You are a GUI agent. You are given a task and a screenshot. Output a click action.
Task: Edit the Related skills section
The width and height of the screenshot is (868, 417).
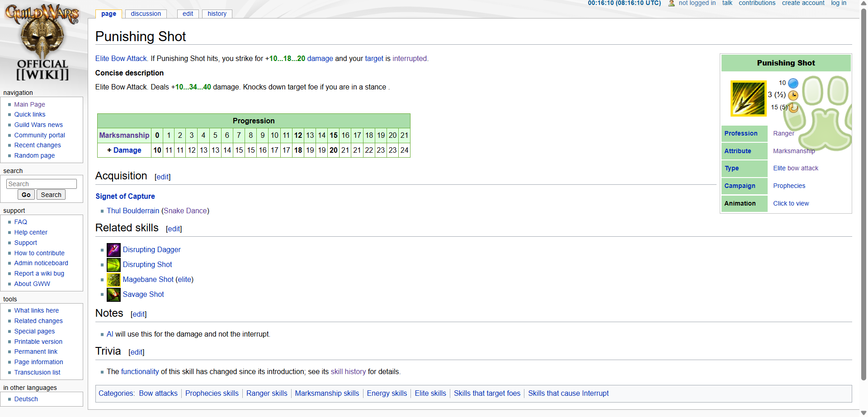point(174,229)
